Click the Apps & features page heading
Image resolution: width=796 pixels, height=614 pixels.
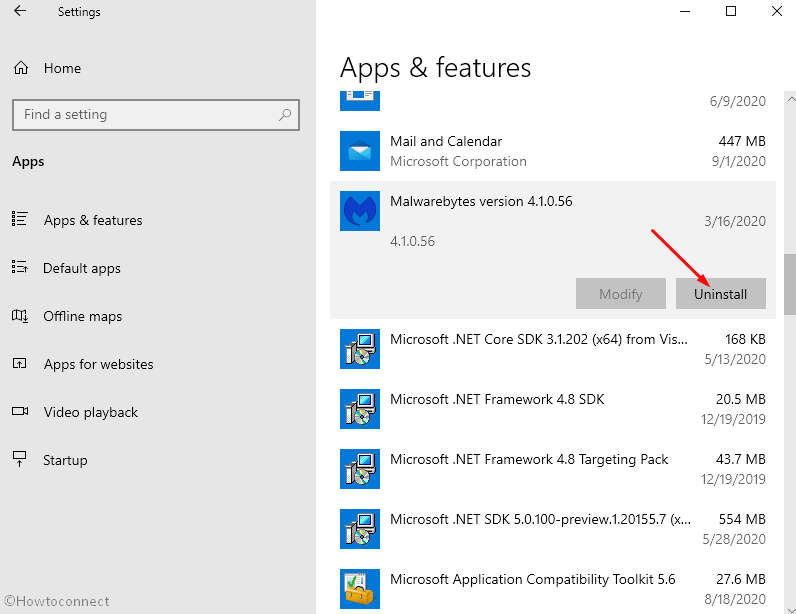coord(435,68)
